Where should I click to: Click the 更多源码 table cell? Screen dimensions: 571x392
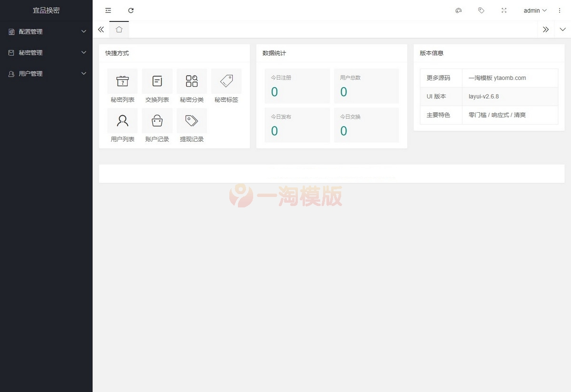(441, 78)
